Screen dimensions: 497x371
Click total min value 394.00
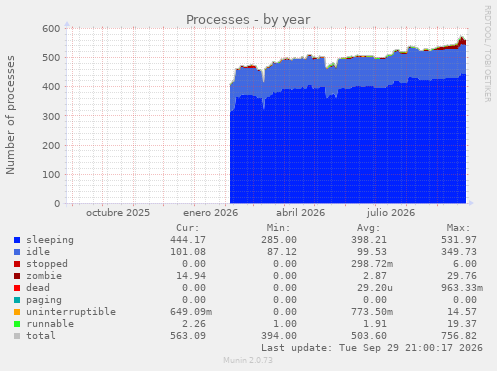[x=279, y=336]
